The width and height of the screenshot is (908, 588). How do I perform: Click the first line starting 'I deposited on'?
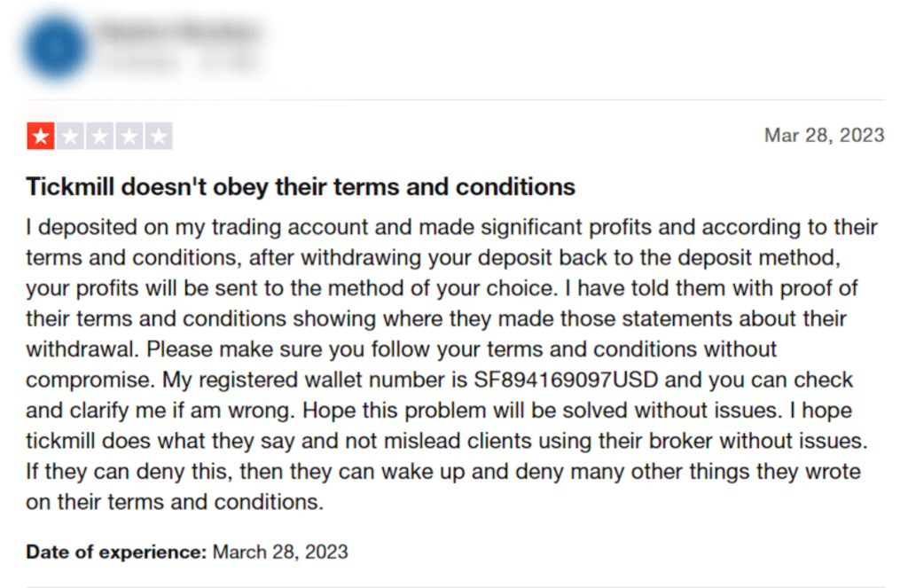click(x=451, y=227)
